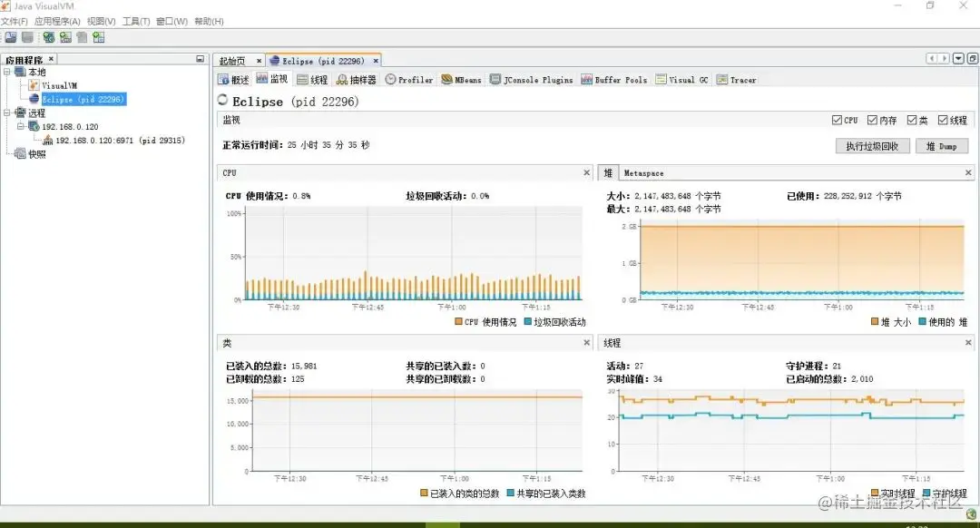This screenshot has width=980, height=528.
Task: Click the Add JMX Connection toolbar icon
Action: click(65, 37)
